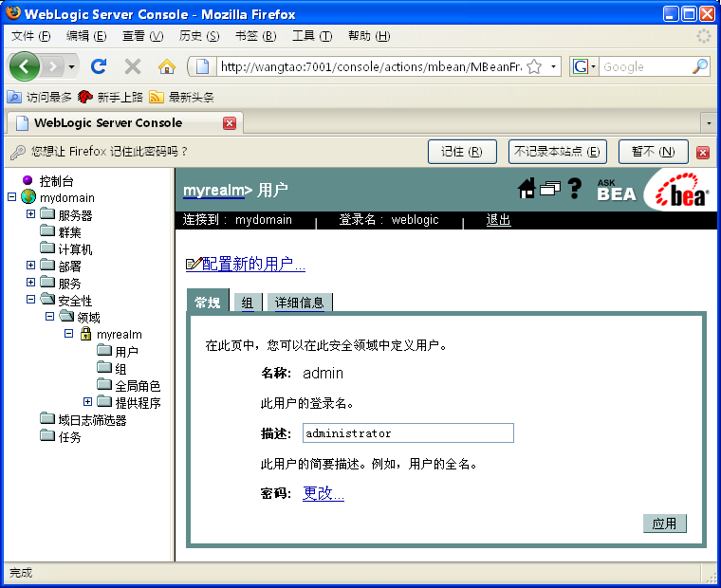
Task: Close the password notification bar
Action: (703, 152)
